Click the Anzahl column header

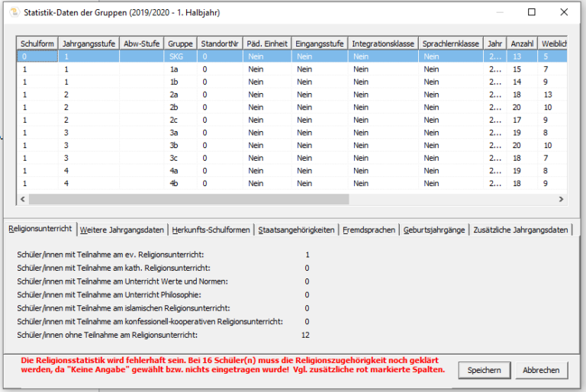(522, 44)
